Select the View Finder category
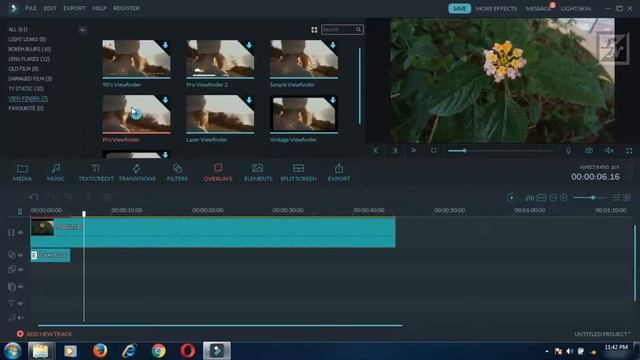This screenshot has width=640, height=360. [28, 98]
